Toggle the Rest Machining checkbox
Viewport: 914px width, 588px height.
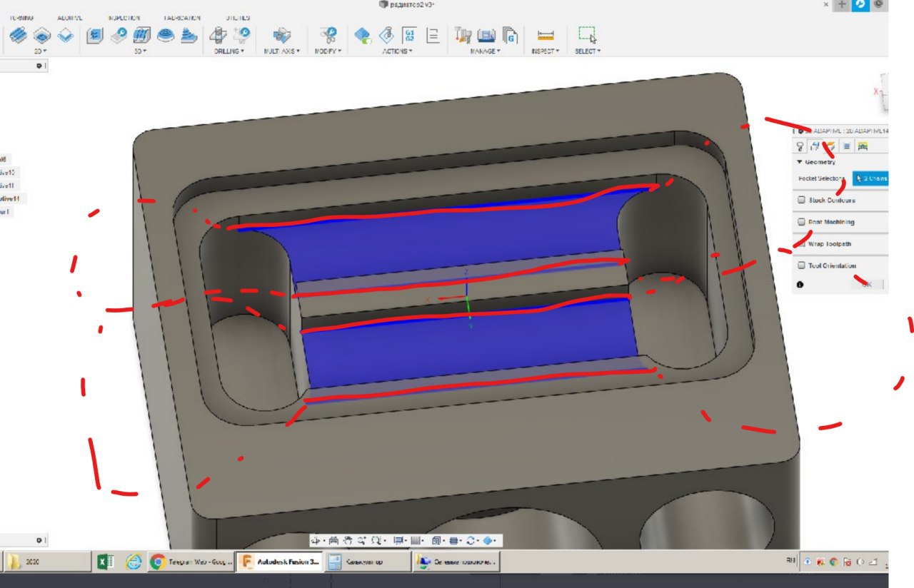[801, 222]
